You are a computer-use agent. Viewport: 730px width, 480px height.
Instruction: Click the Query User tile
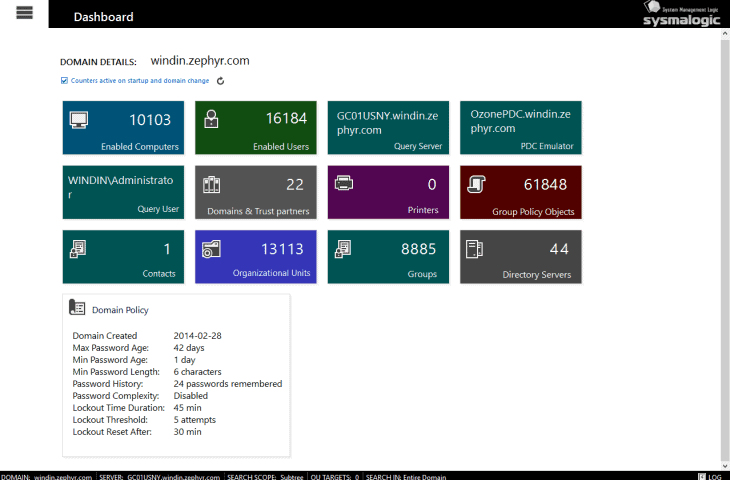123,192
